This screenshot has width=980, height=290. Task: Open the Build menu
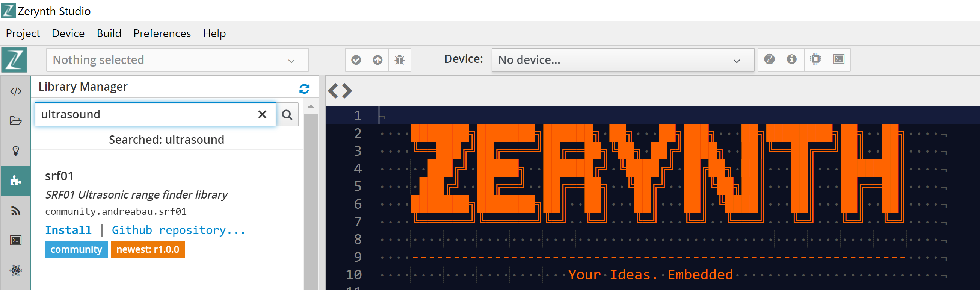tap(109, 33)
